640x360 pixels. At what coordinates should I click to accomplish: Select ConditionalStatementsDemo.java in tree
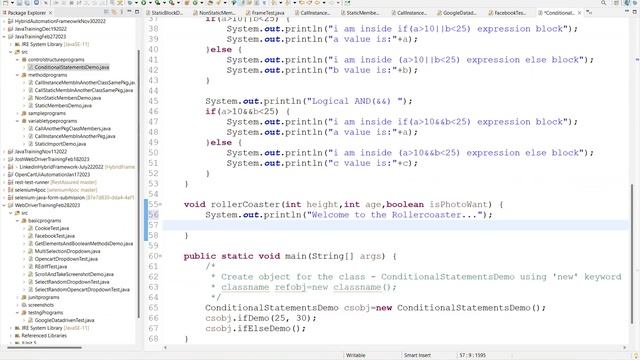point(71,67)
